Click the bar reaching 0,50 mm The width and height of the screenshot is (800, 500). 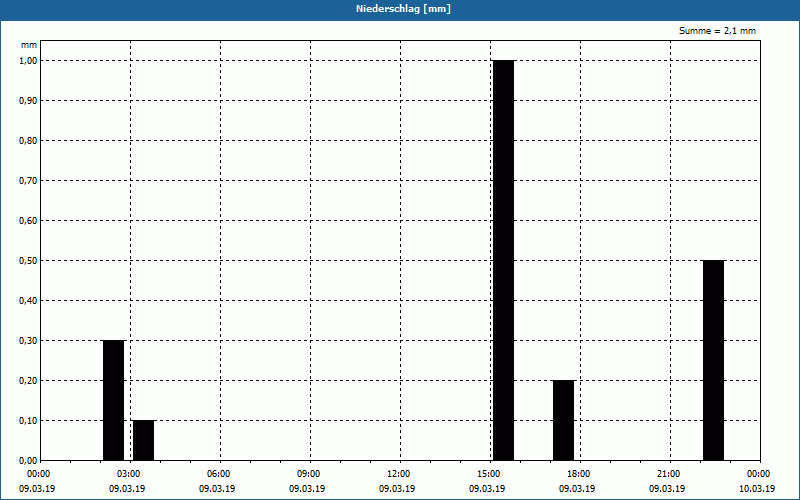[x=713, y=360]
